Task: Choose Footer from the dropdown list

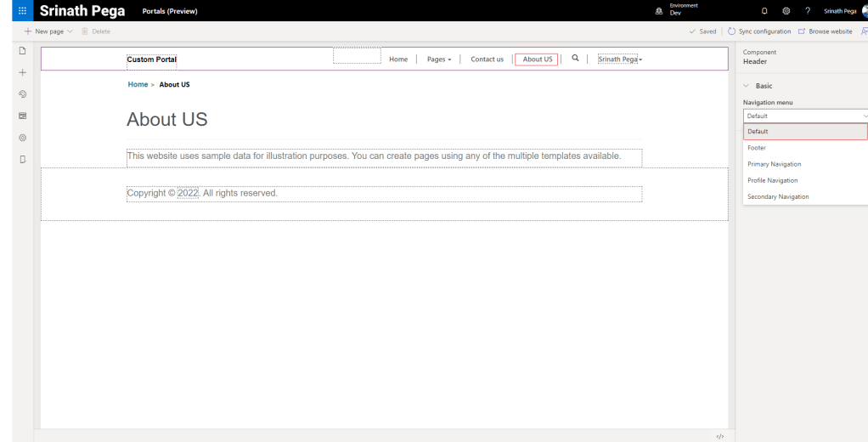Action: click(757, 148)
